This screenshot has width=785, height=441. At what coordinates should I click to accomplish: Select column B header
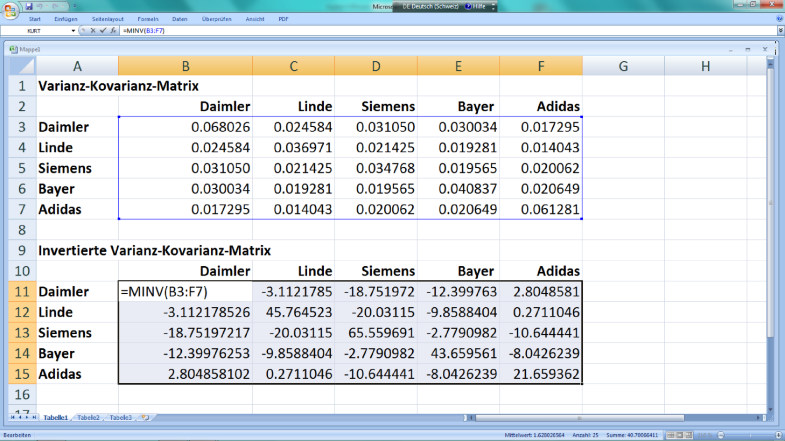(185, 66)
